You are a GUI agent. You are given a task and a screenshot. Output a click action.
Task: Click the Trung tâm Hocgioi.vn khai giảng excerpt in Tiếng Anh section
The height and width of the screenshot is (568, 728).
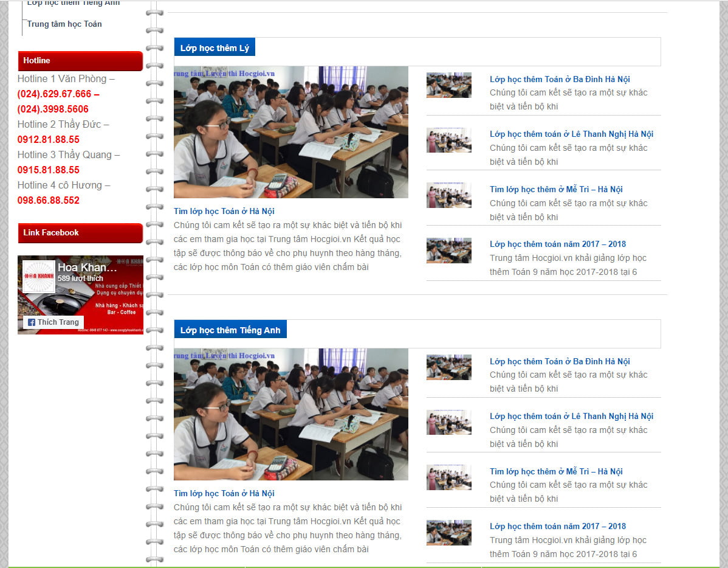point(568,547)
